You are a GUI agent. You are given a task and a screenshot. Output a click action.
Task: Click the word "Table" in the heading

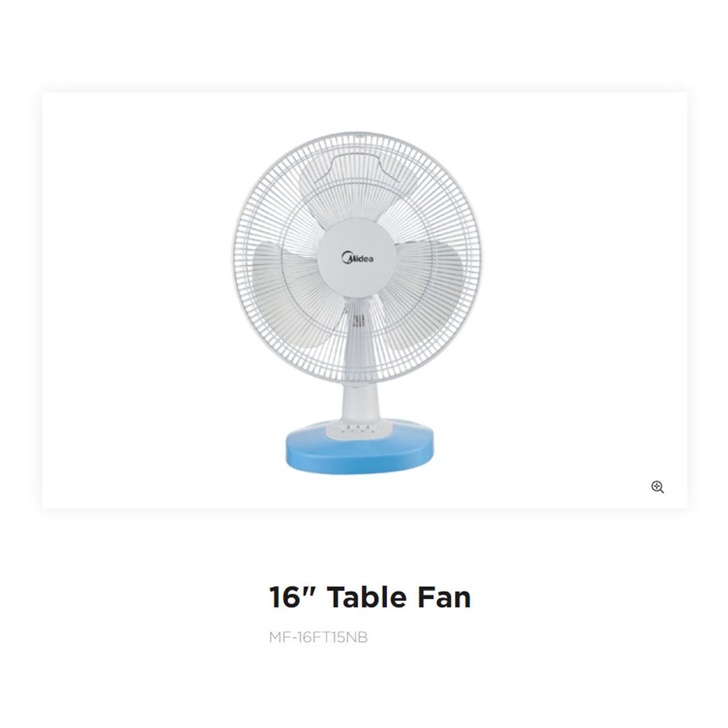(x=367, y=597)
